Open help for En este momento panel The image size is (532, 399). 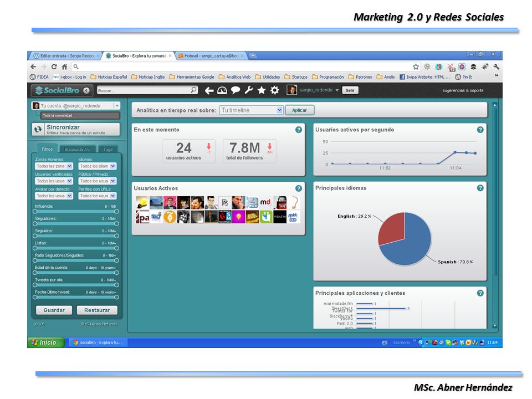point(299,130)
